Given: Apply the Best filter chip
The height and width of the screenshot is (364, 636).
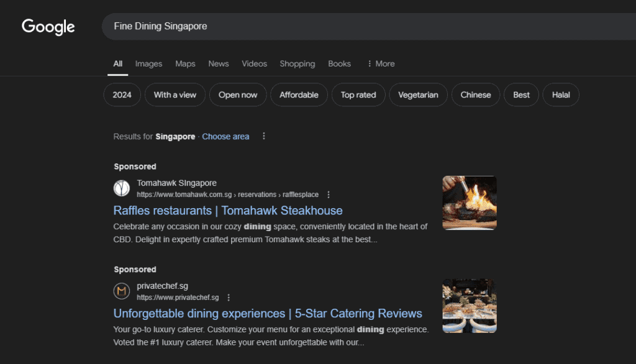Looking at the screenshot, I should click(x=521, y=94).
